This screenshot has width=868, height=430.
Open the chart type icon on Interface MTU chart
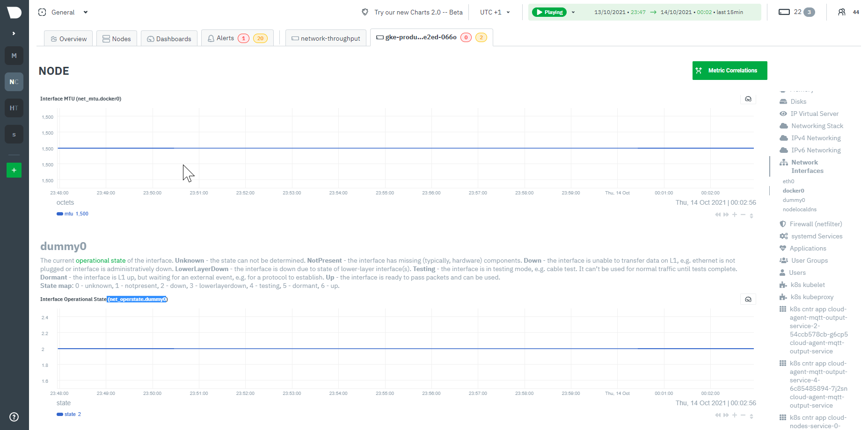tap(747, 99)
